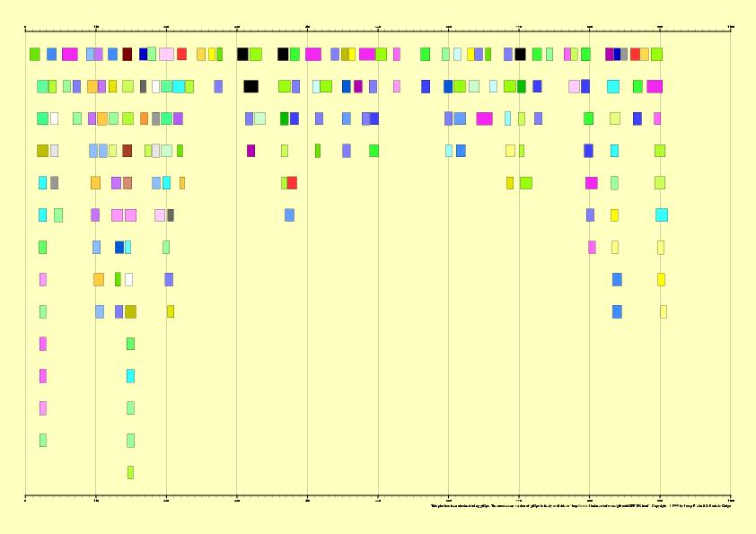Viewport: 756px width, 534px height.
Task: Select the cyan block in the eleventh row
Action: coord(130,376)
